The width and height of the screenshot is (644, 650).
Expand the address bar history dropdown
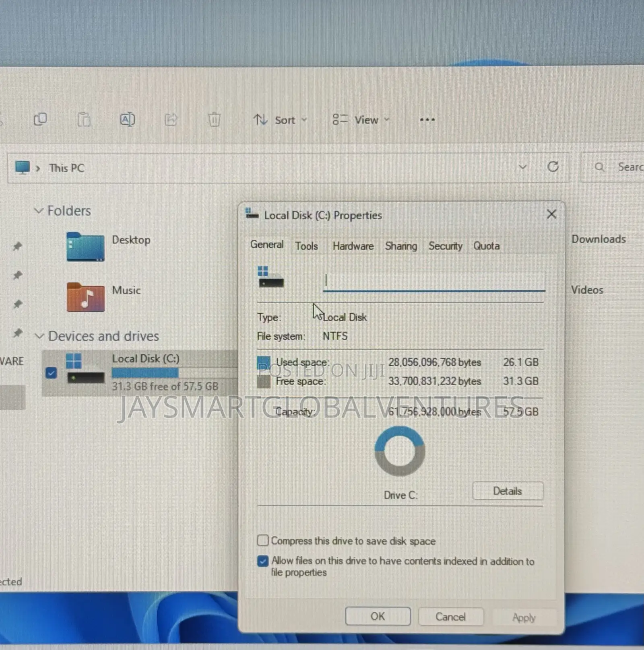click(522, 167)
